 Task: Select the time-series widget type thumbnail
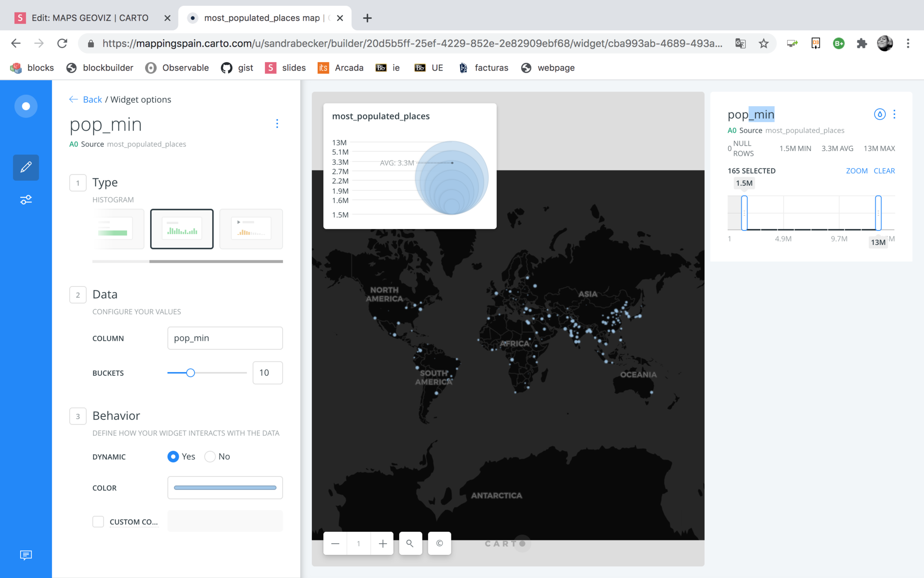pyautogui.click(x=251, y=229)
